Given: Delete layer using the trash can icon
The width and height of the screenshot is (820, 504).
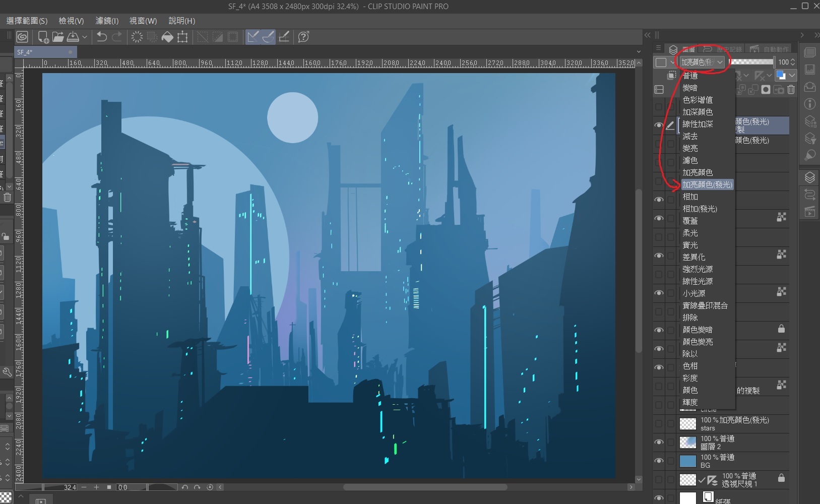Looking at the screenshot, I should pyautogui.click(x=791, y=90).
